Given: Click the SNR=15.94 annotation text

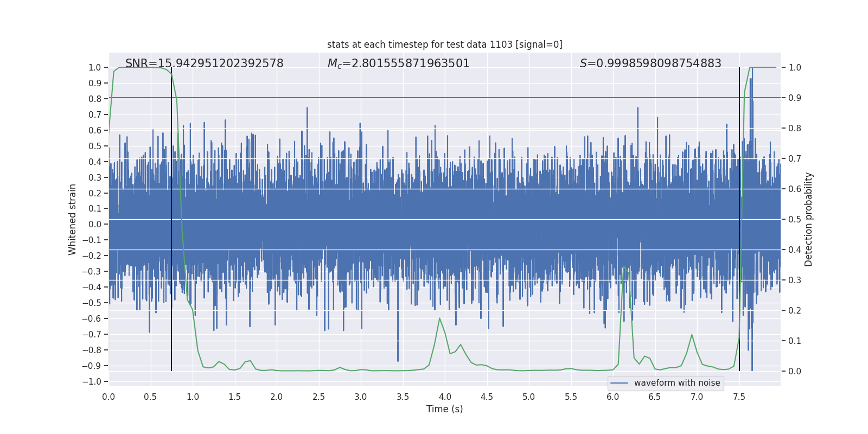Looking at the screenshot, I should point(204,63).
